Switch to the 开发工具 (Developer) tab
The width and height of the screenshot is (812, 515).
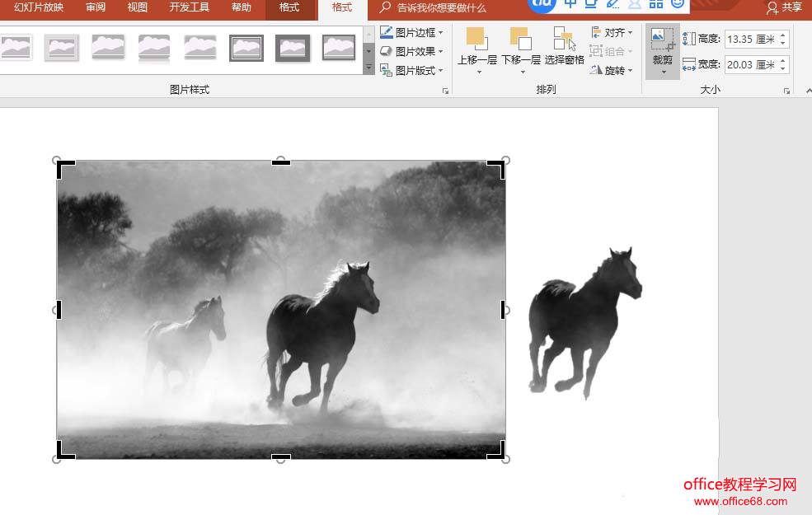(x=189, y=7)
